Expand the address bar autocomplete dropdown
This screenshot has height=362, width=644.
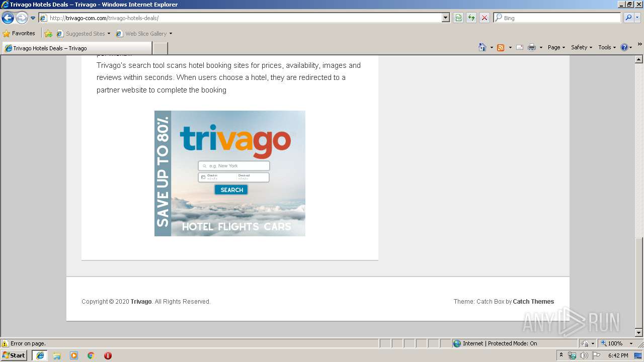(x=446, y=18)
